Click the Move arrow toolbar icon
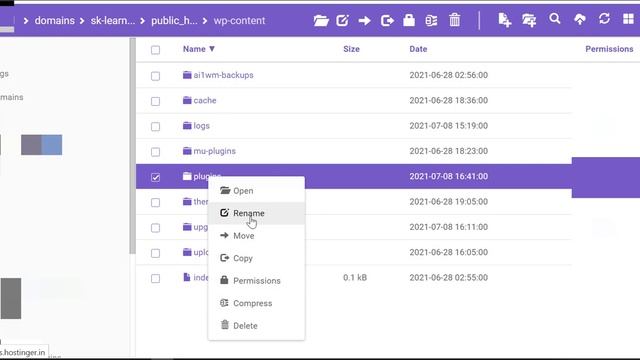This screenshot has height=360, width=640. pyautogui.click(x=364, y=20)
